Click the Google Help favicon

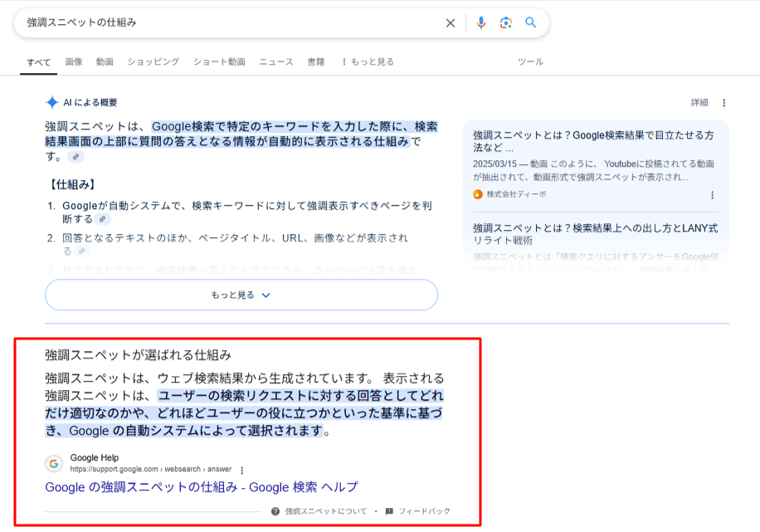click(54, 464)
